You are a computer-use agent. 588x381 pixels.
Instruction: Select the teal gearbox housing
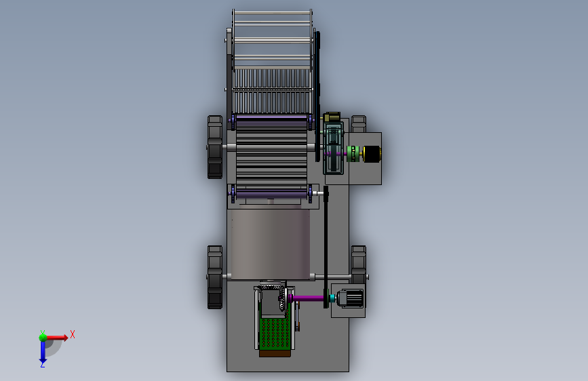pyautogui.click(x=334, y=148)
